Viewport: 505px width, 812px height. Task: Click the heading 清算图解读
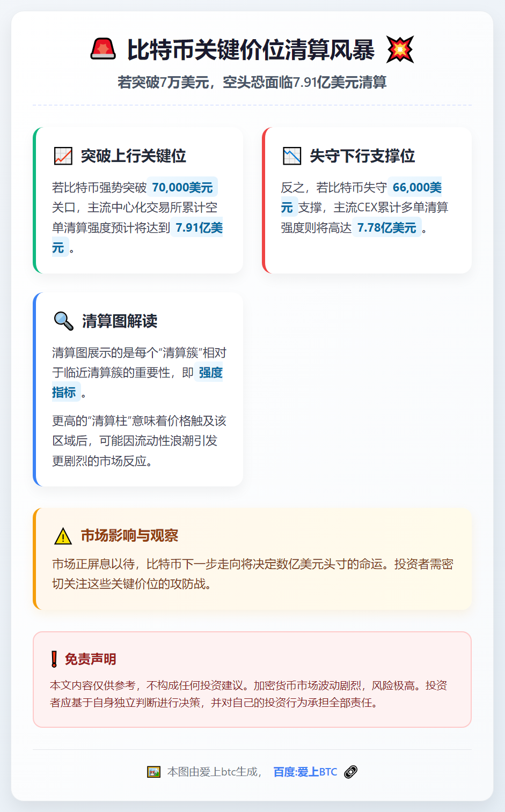[x=120, y=321]
